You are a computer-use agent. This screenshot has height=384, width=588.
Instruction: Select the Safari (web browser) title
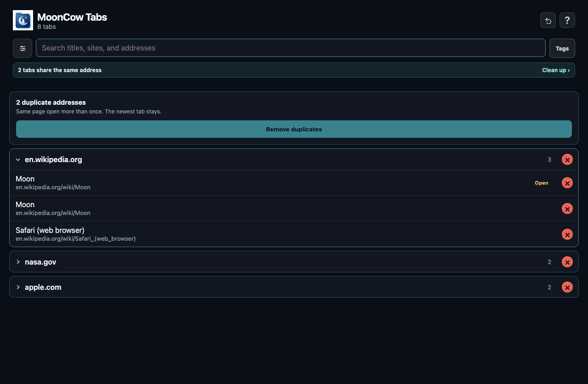[x=50, y=230]
